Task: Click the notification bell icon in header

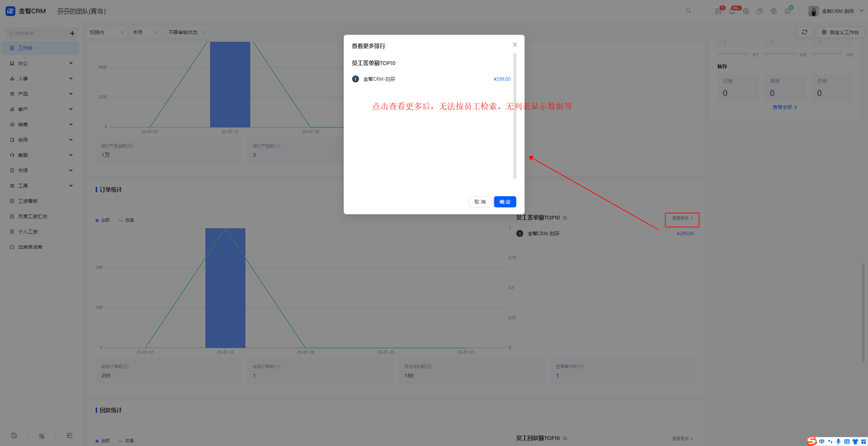Action: tap(732, 12)
